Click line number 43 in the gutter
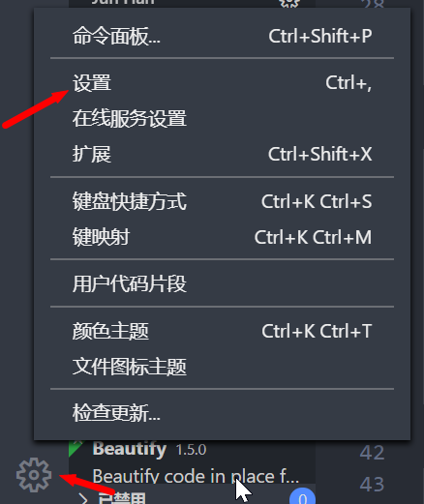The width and height of the screenshot is (424, 504). pyautogui.click(x=372, y=484)
